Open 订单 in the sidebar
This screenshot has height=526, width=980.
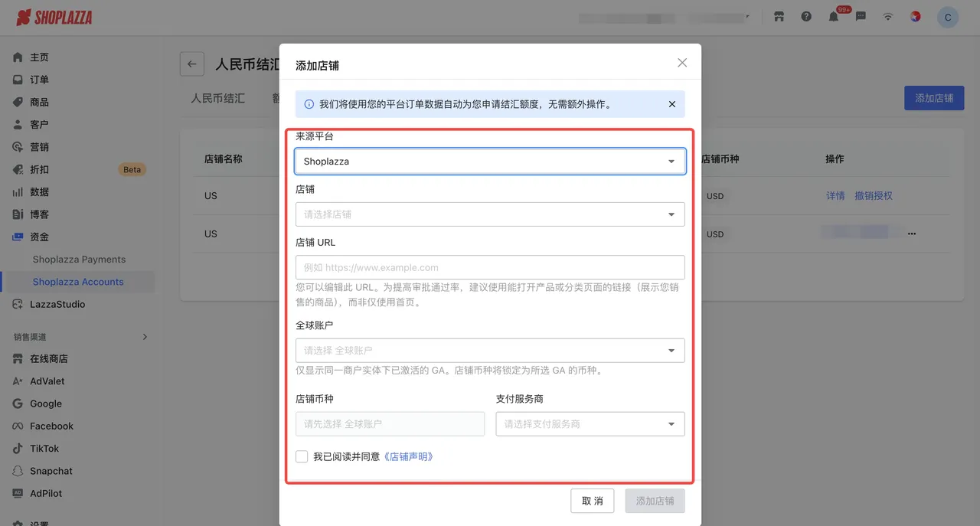point(39,80)
